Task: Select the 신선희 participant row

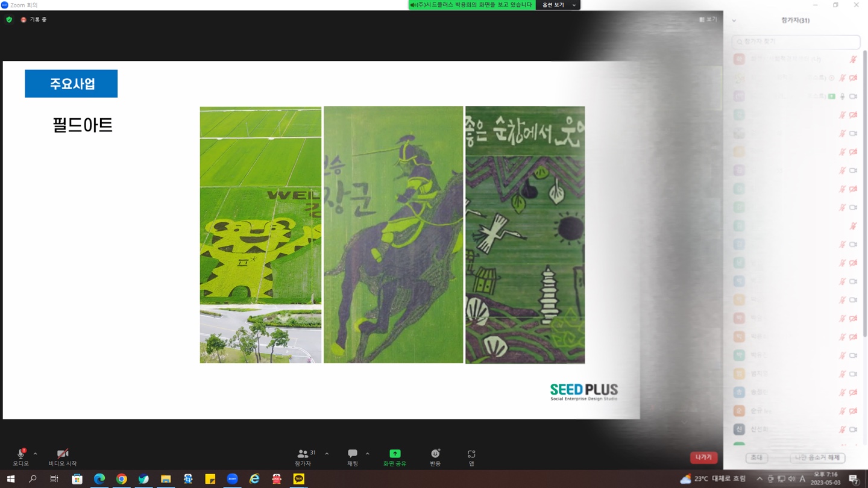Action: point(796,430)
